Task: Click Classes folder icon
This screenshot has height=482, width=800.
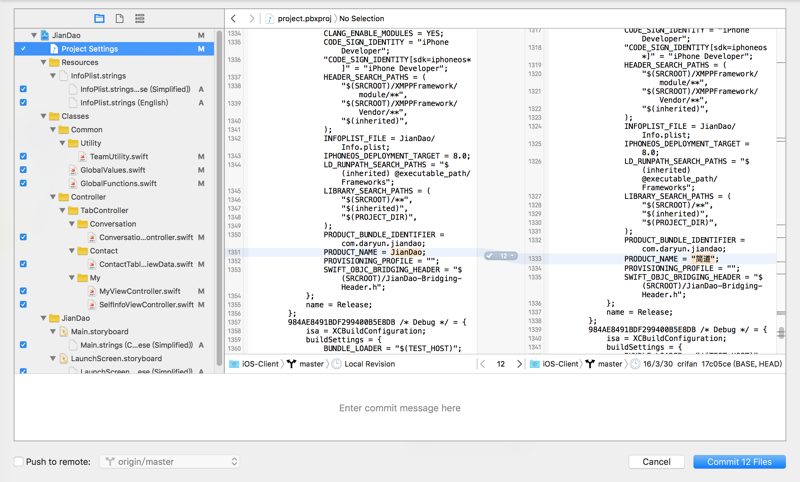Action: [x=54, y=116]
